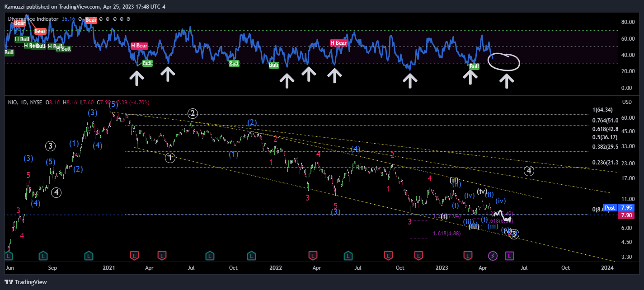Click the 23.00 price scale value

[x=628, y=164]
